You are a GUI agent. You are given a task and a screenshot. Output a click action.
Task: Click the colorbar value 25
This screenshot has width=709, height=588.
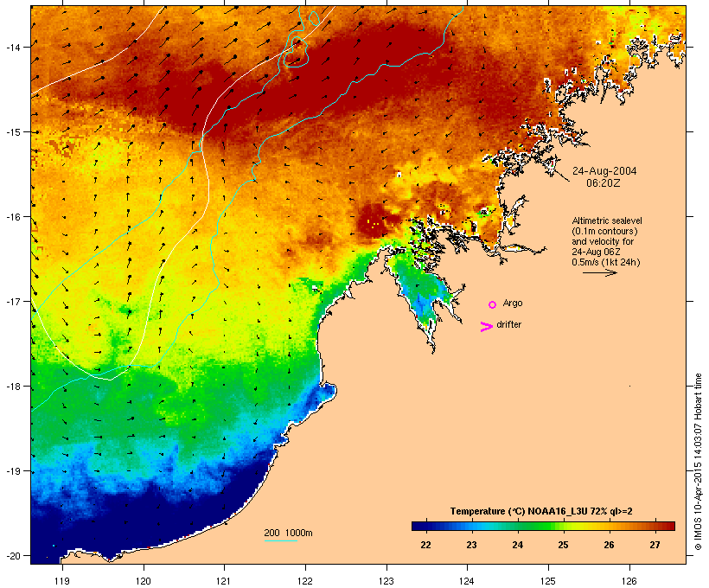click(x=563, y=545)
